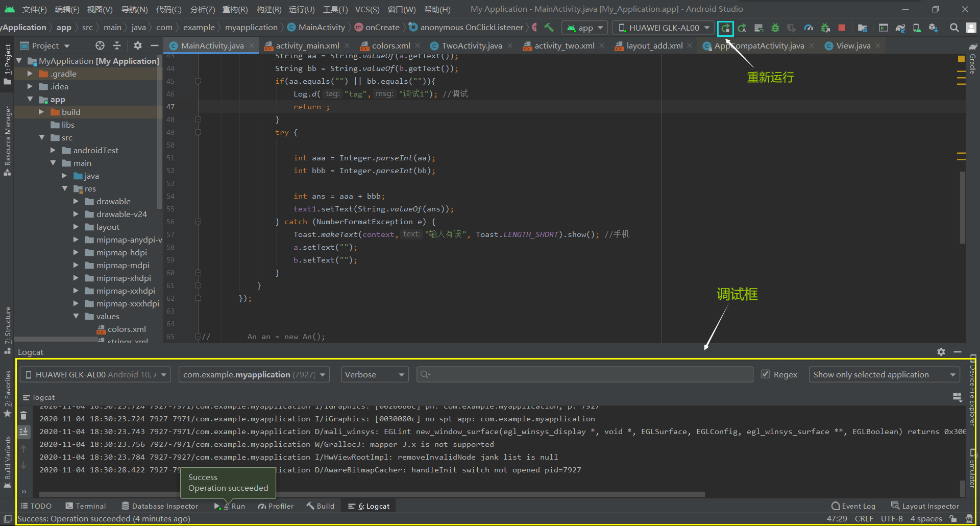This screenshot has height=526, width=980.
Task: Switch to TwoActivity.java tab
Action: point(472,45)
